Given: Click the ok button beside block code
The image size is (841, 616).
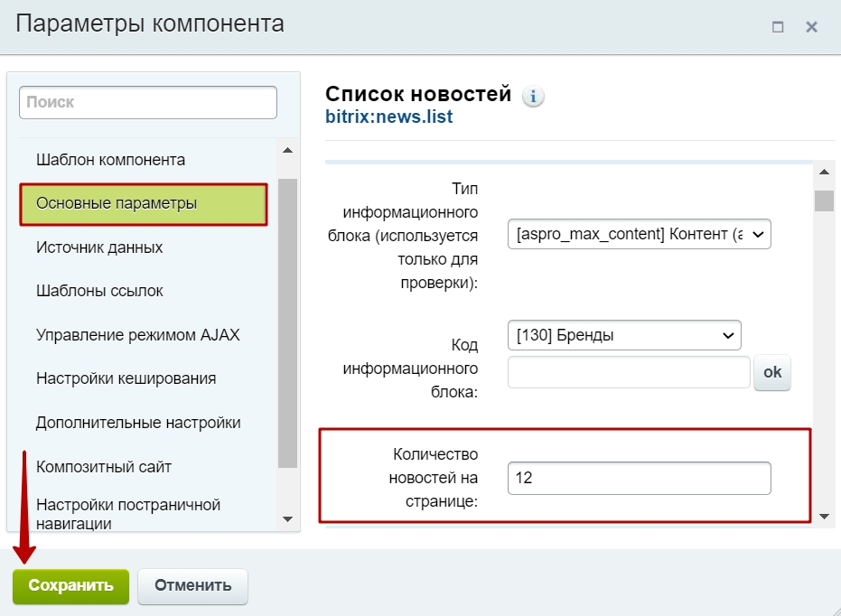Looking at the screenshot, I should (771, 372).
